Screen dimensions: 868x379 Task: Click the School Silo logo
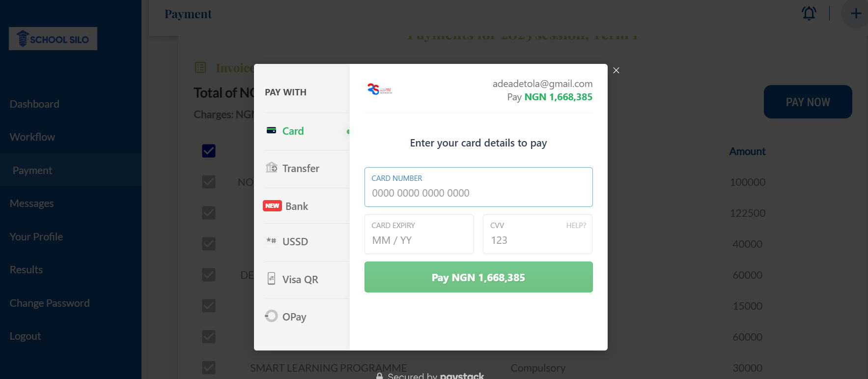pos(53,38)
